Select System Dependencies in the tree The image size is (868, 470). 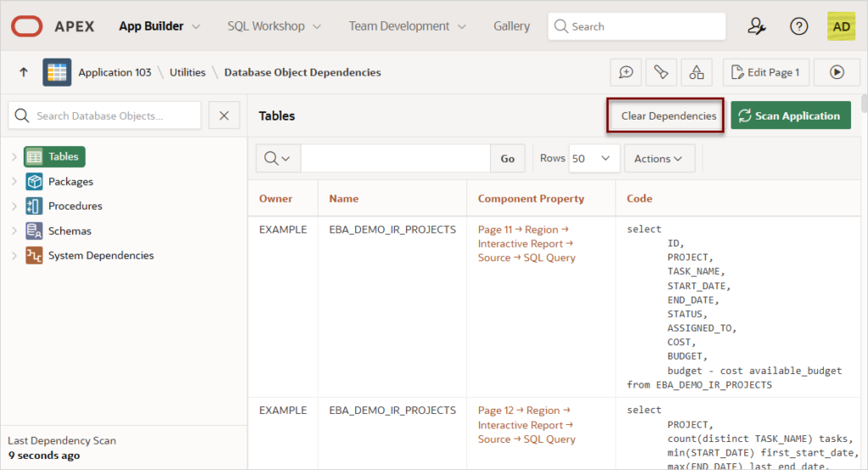[x=100, y=255]
